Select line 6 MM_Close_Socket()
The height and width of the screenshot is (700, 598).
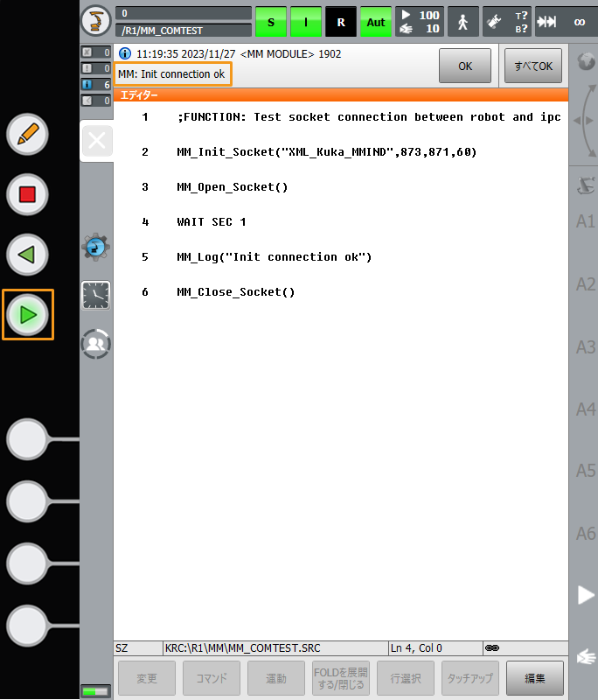(x=236, y=292)
